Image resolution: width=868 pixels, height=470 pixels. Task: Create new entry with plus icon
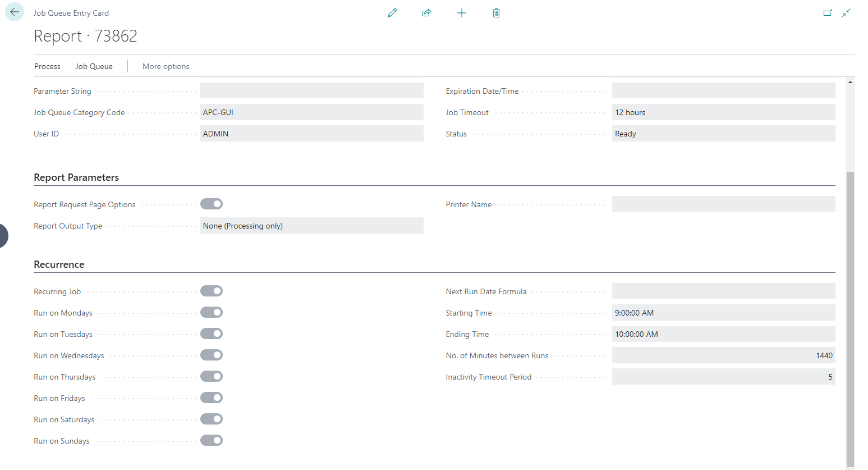[x=462, y=13]
